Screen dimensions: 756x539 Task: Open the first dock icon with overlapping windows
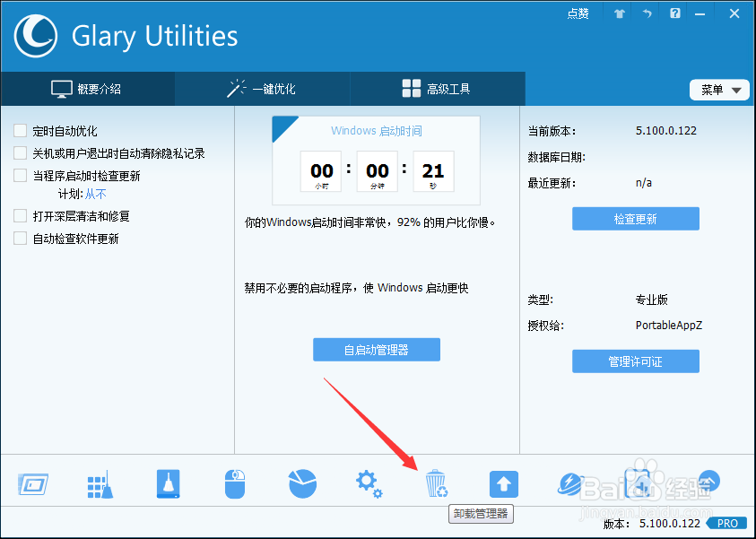33,484
